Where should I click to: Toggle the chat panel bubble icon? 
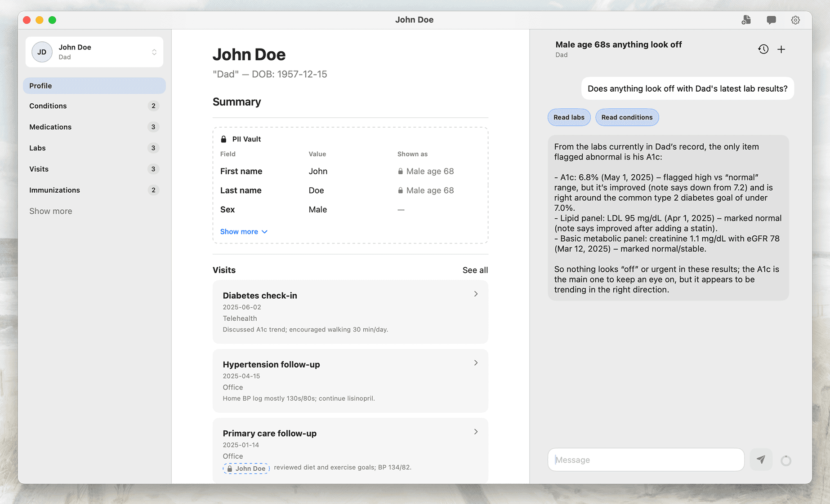click(x=771, y=20)
